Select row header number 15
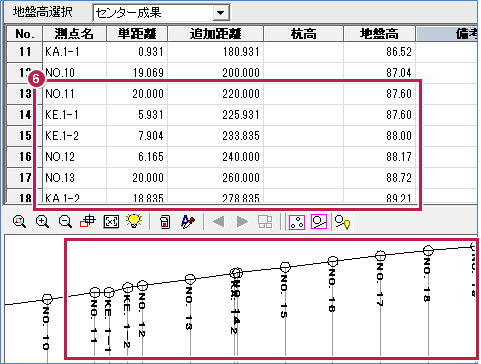The width and height of the screenshot is (481, 364). coord(25,136)
